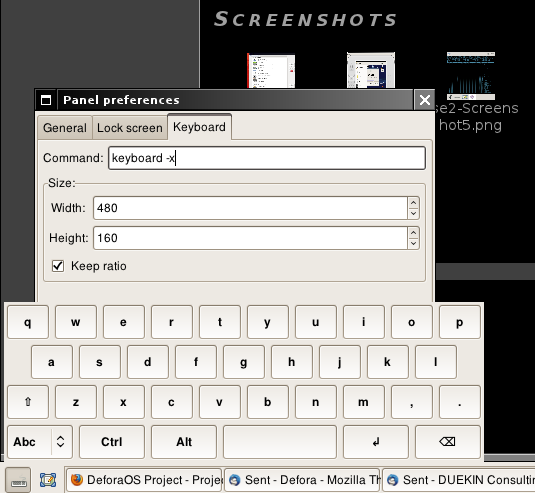Image resolution: width=535 pixels, height=493 pixels.
Task: Tap the return key on the virtual keyboard
Action: [x=376, y=442]
